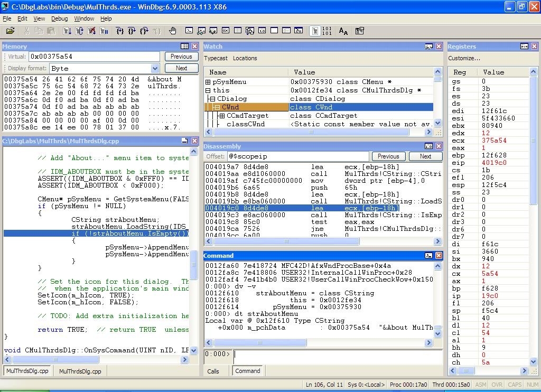Click the Step Into toolbar icon
The width and height of the screenshot is (541, 392).
(x=120, y=31)
